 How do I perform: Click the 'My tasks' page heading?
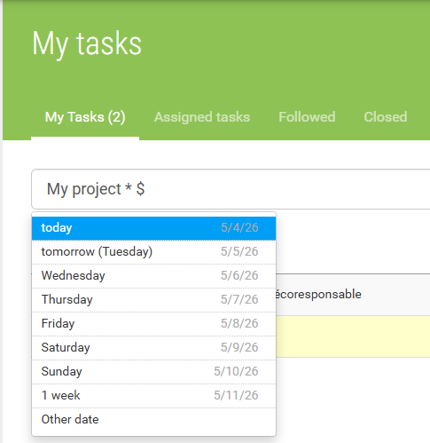87,44
